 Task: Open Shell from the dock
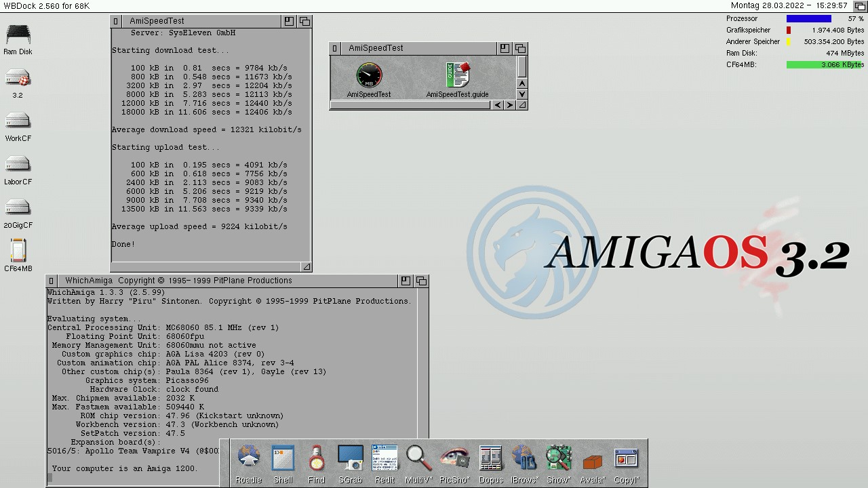tap(283, 458)
